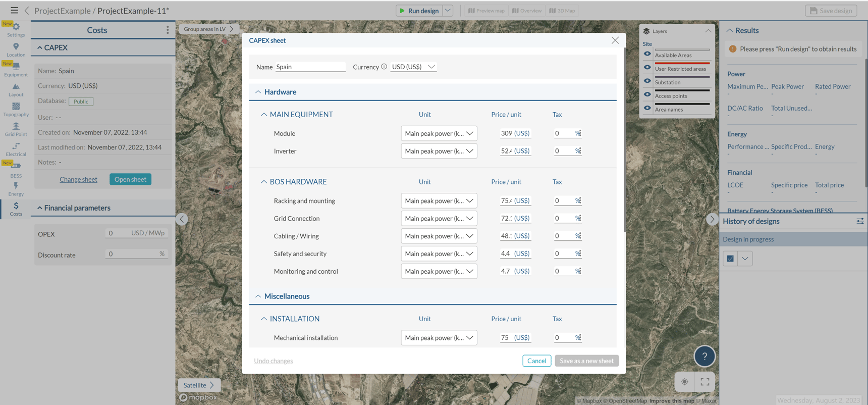Close the CAPEX sheet dialog
Viewport: 868px width, 405px height.
[x=615, y=40]
